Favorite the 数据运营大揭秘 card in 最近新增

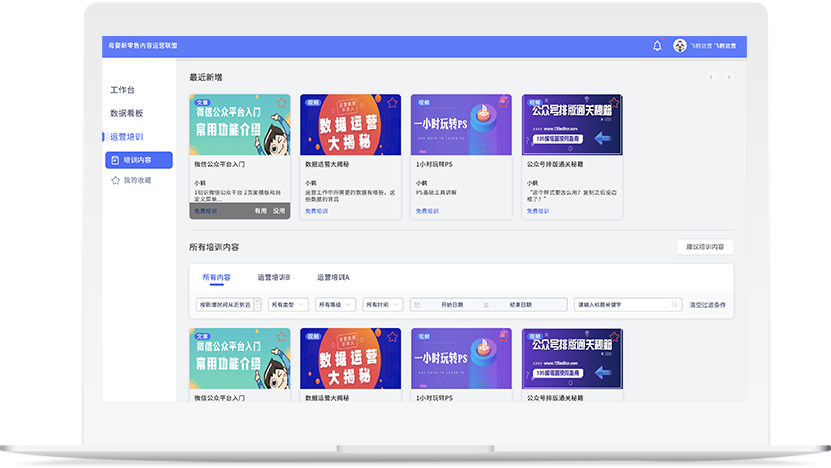392,102
